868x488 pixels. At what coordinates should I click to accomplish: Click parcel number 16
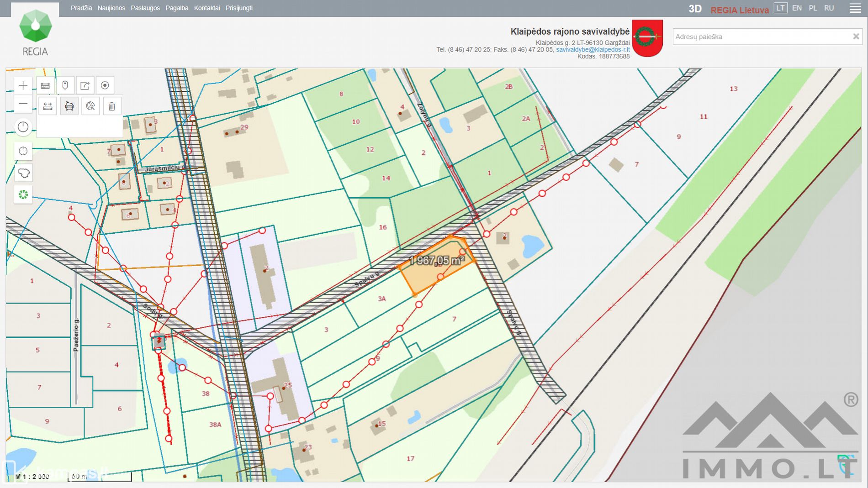tap(383, 227)
